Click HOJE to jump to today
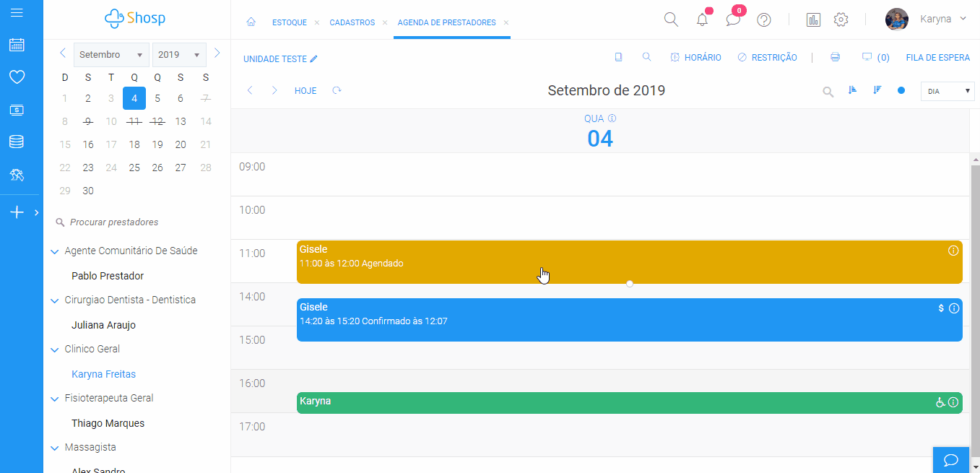Image resolution: width=980 pixels, height=473 pixels. pyautogui.click(x=305, y=91)
